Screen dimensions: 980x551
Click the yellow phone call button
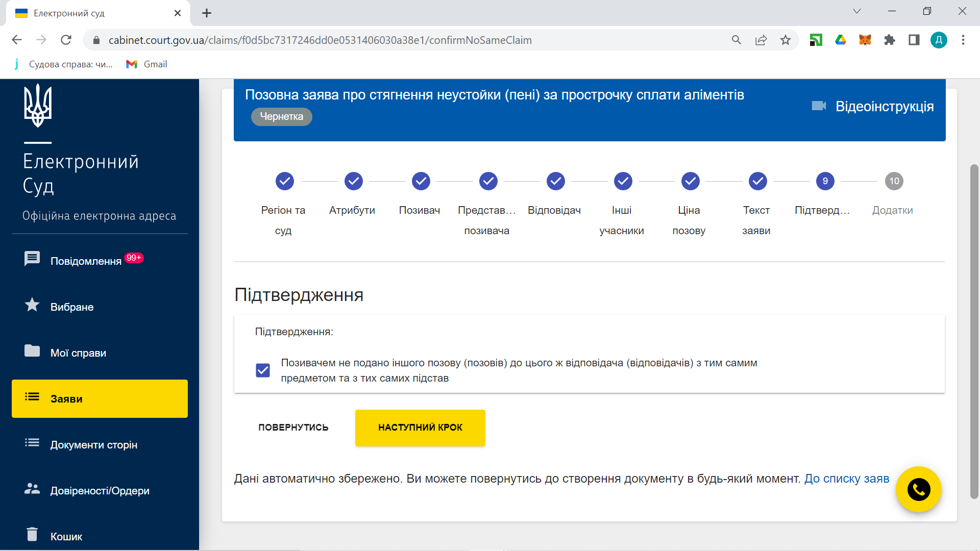[x=918, y=489]
